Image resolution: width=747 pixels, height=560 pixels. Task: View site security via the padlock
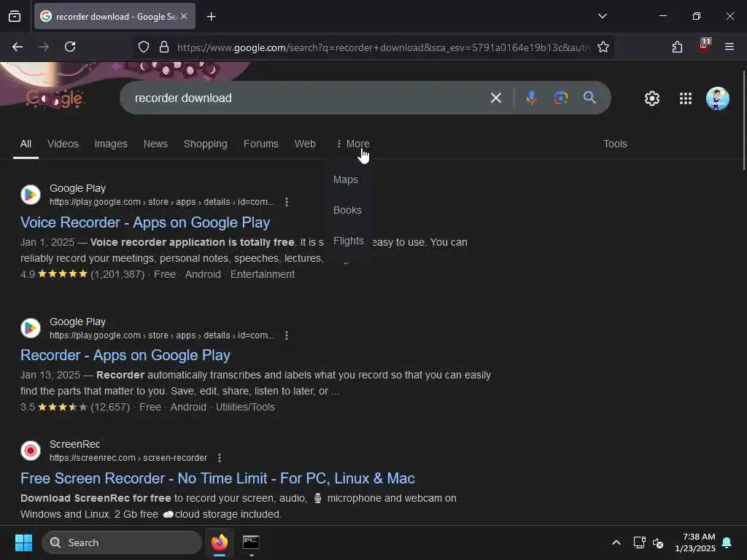[x=164, y=47]
